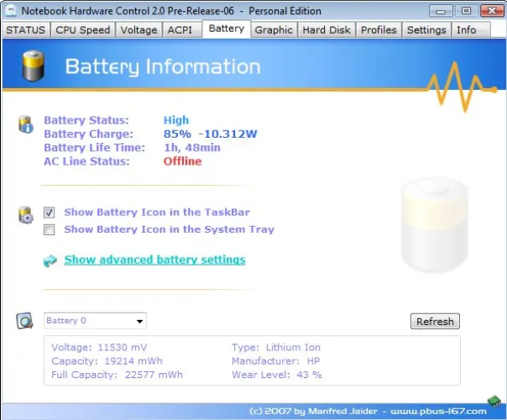Click the arrow icon beside advanced battery settings
Image resolution: width=507 pixels, height=420 pixels.
click(50, 260)
